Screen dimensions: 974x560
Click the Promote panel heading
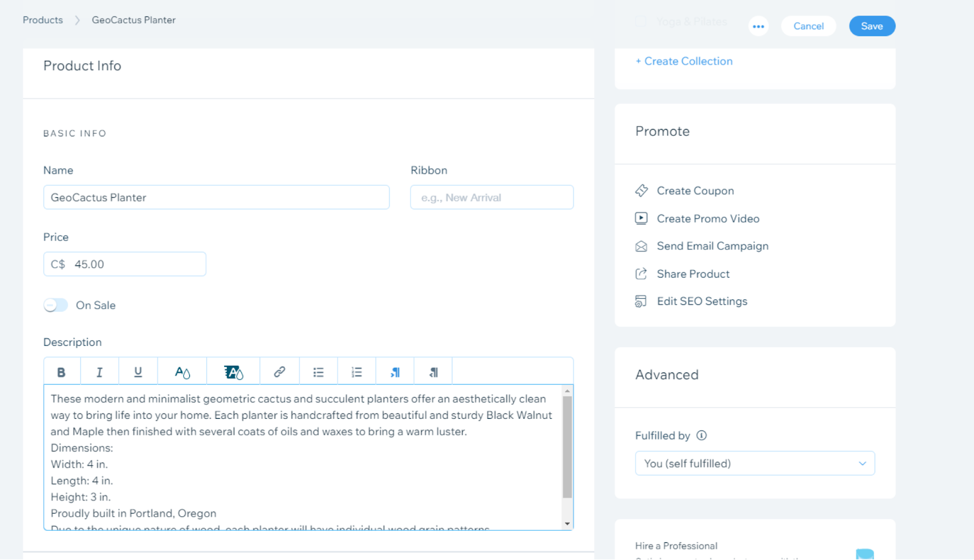(662, 131)
